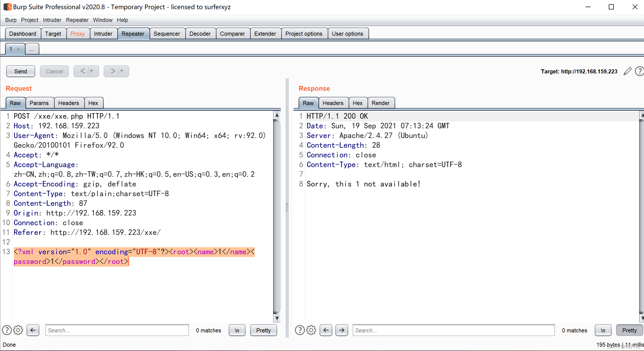
Task: Toggle Pretty formatting in the request pane
Action: (263, 330)
